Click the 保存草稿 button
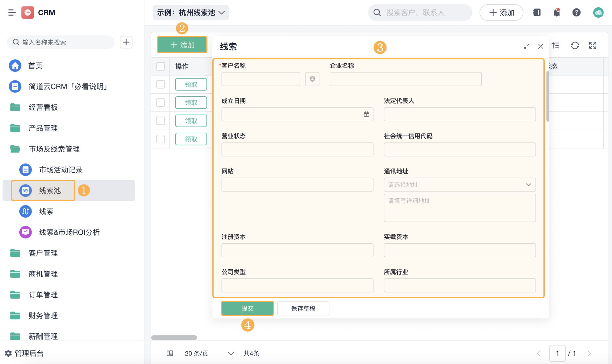This screenshot has width=612, height=364. point(303,308)
